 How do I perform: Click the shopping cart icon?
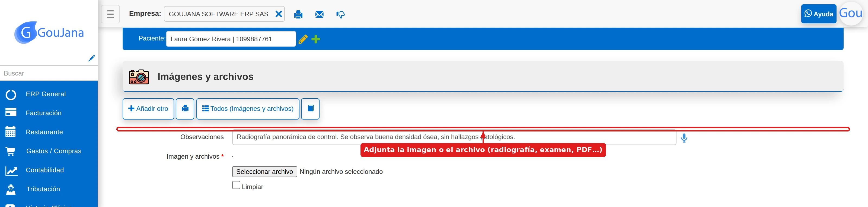[11, 151]
